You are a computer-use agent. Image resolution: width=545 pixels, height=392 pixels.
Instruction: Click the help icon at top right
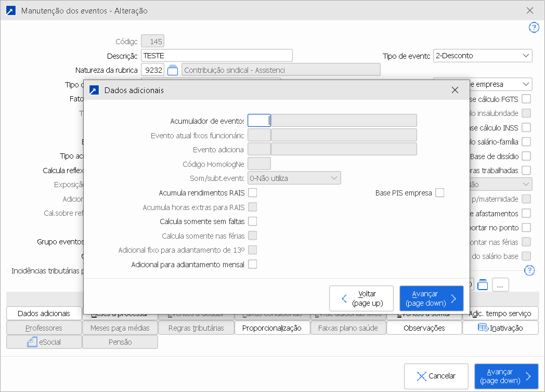(534, 28)
